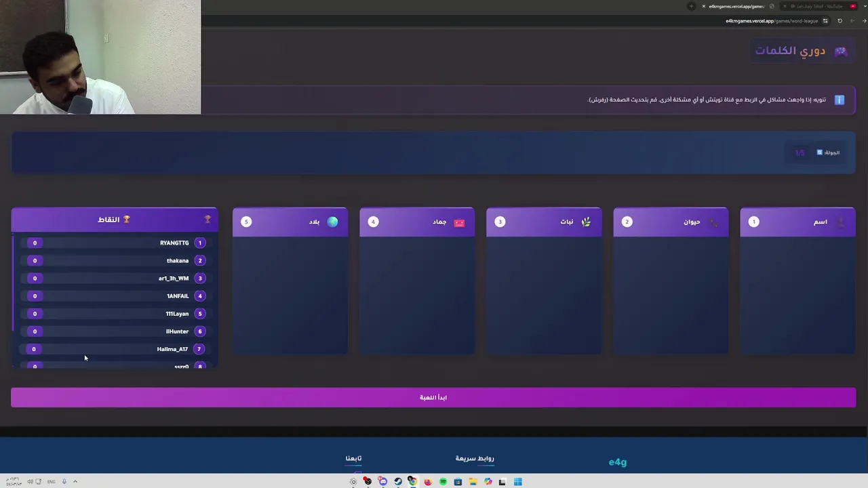Click the ابدأ اللعبة start game button
Screen dimensions: 868x488
tap(433, 397)
